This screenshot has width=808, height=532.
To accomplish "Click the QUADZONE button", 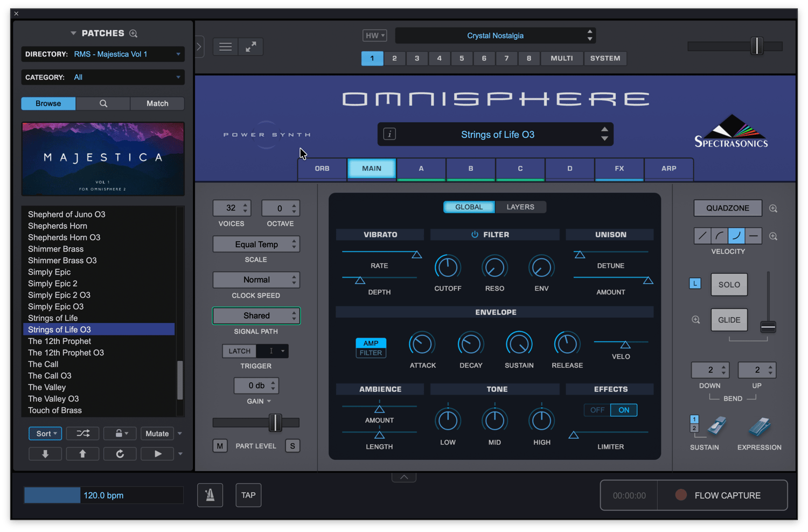I will 728,208.
